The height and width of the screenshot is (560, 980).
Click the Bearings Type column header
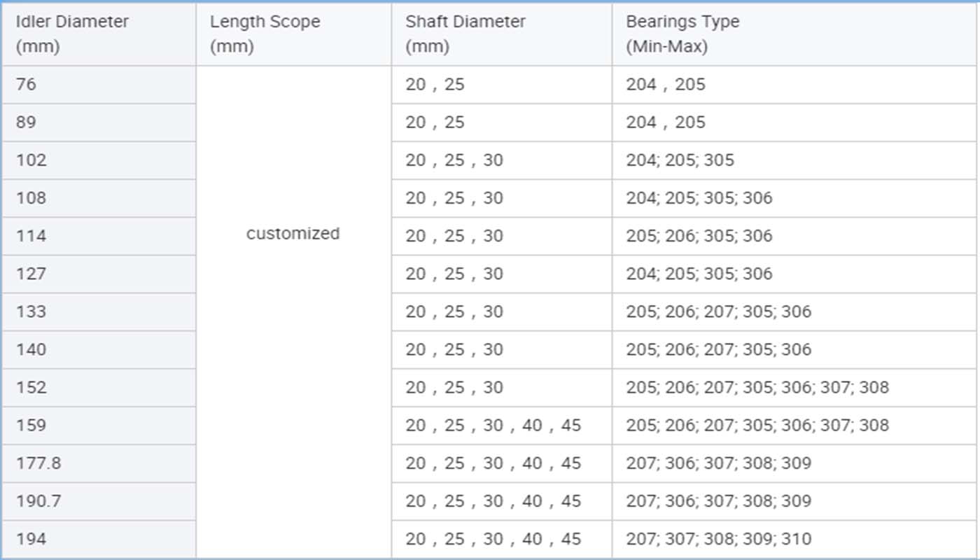click(794, 34)
